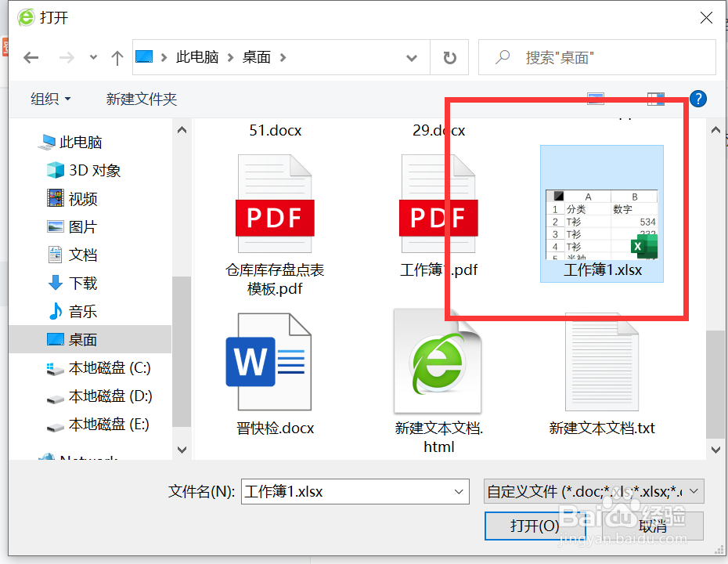Screen dimensions: 728x564
Task: Open 下载 folder in sidebar
Action: tap(73, 283)
